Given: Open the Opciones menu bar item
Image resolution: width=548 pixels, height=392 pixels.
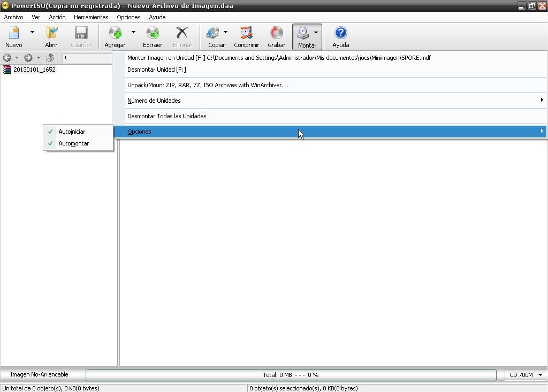Looking at the screenshot, I should click(x=128, y=17).
